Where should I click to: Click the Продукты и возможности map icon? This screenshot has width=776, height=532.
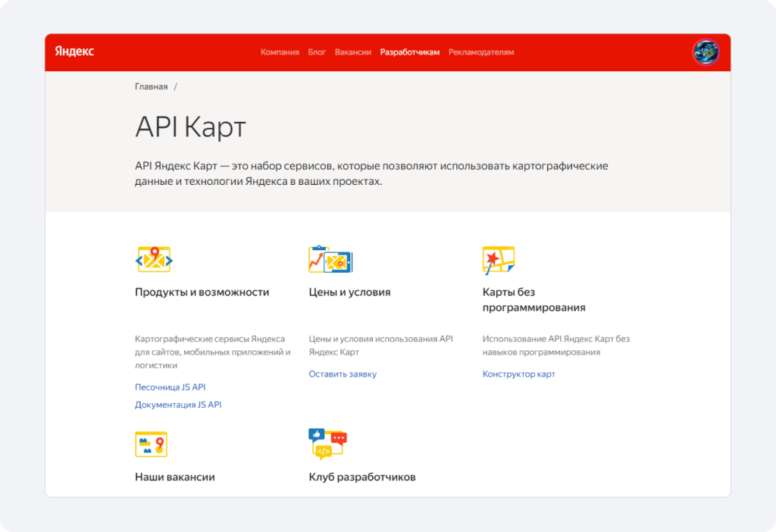pyautogui.click(x=154, y=259)
